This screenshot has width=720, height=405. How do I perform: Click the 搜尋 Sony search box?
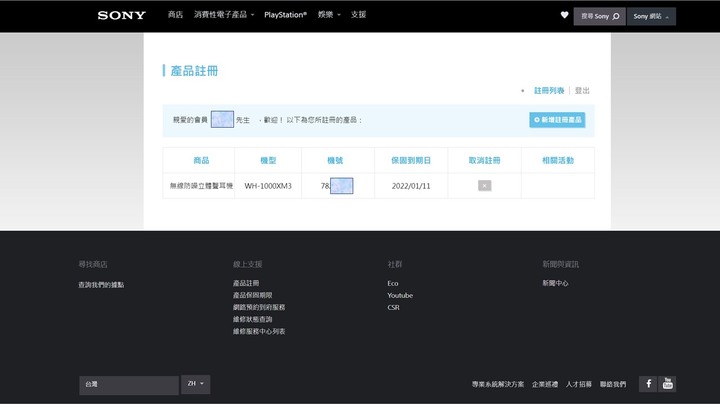pos(599,17)
